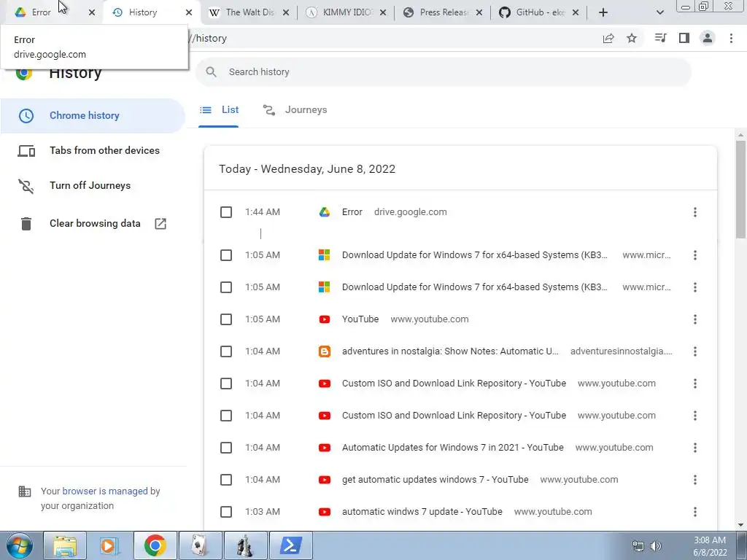Open more actions for get automatic updates entry
Screen dimensions: 747x560
695,480
